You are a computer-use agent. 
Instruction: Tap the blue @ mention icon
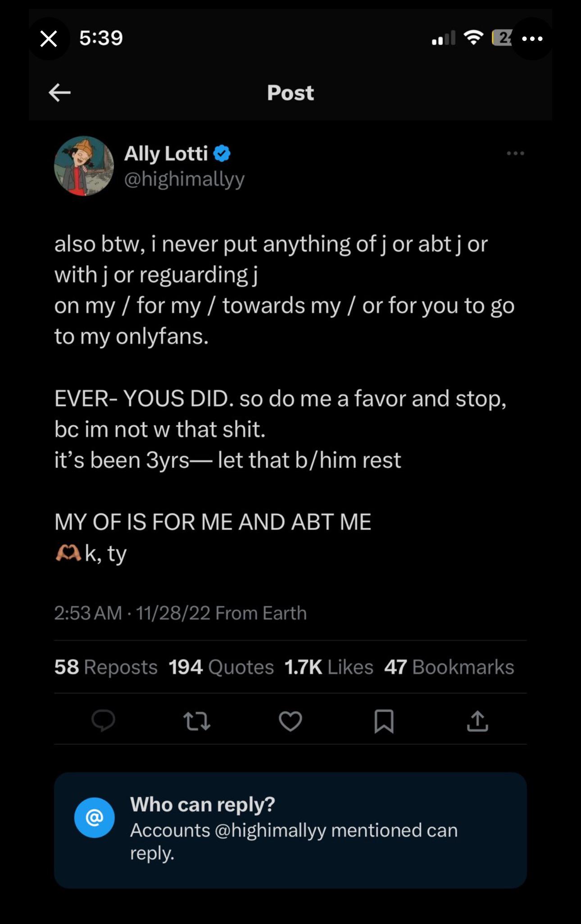pos(94,818)
